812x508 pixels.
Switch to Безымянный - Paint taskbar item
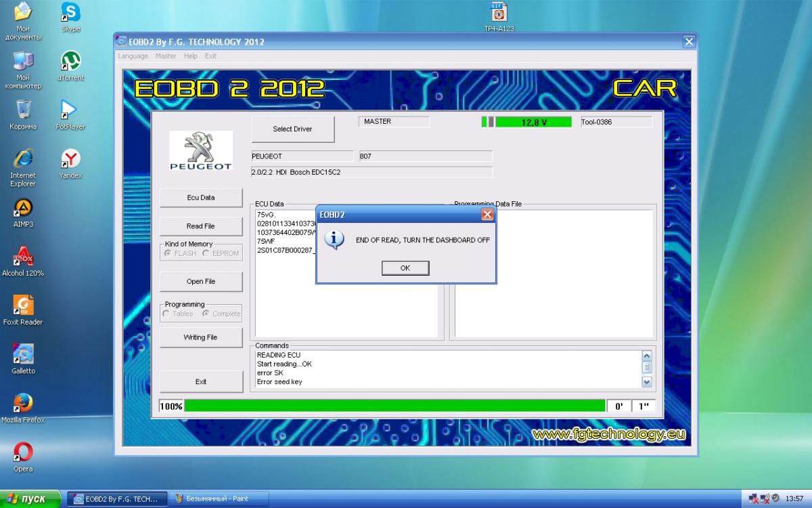[218, 499]
